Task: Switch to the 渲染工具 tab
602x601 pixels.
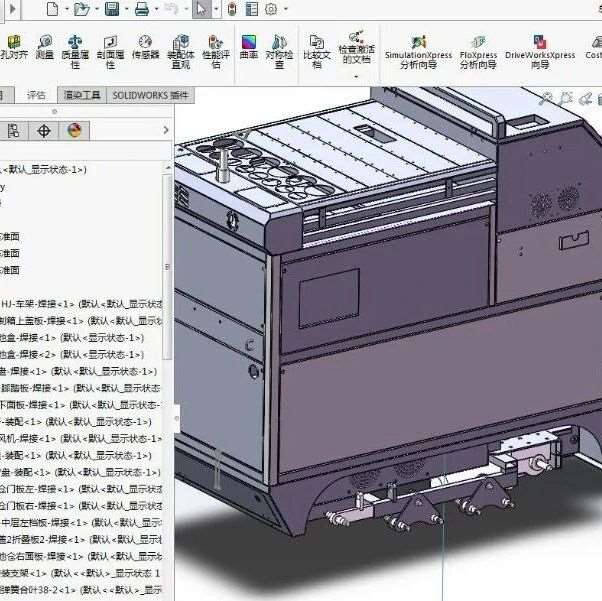Action: click(x=82, y=95)
